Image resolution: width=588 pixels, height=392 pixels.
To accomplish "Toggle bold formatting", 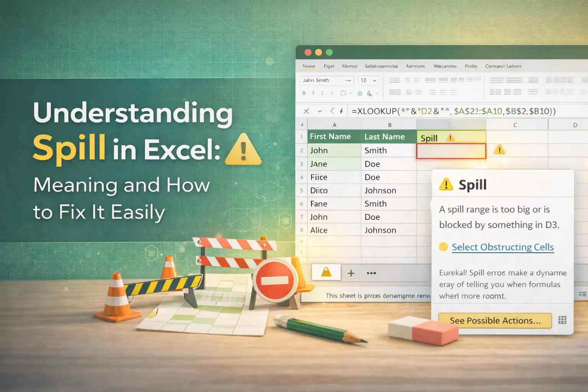I will [304, 93].
